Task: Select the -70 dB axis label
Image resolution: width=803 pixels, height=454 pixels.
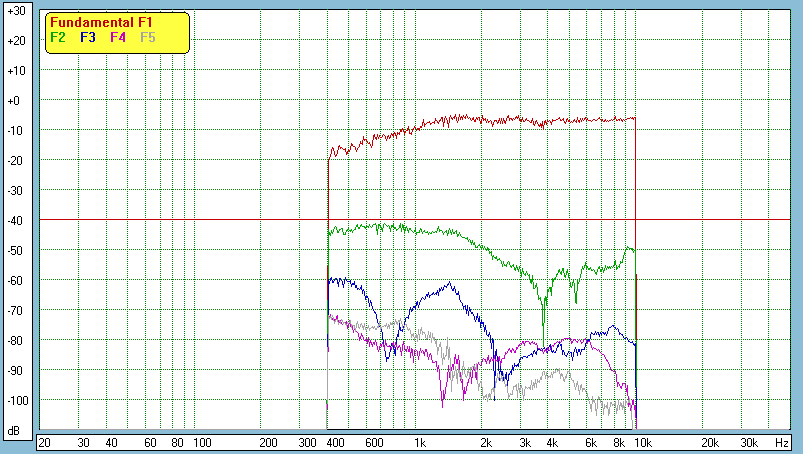Action: [15, 310]
